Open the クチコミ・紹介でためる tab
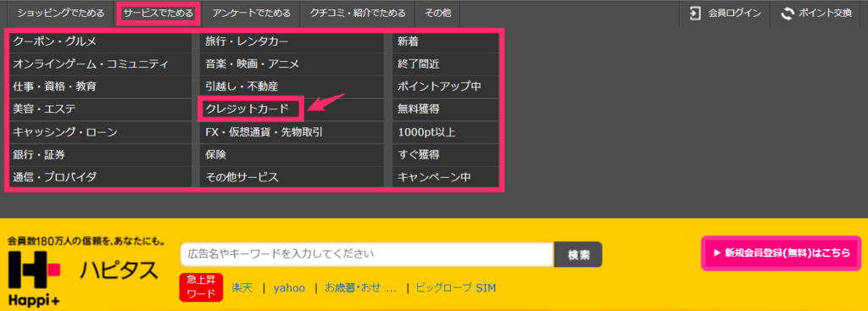This screenshot has width=868, height=311. [x=358, y=14]
